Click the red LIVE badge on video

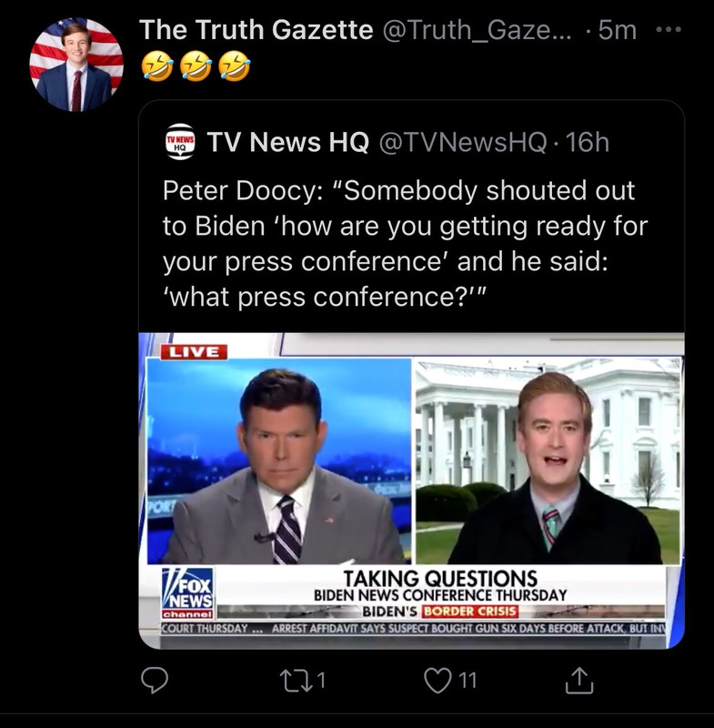[x=194, y=352]
